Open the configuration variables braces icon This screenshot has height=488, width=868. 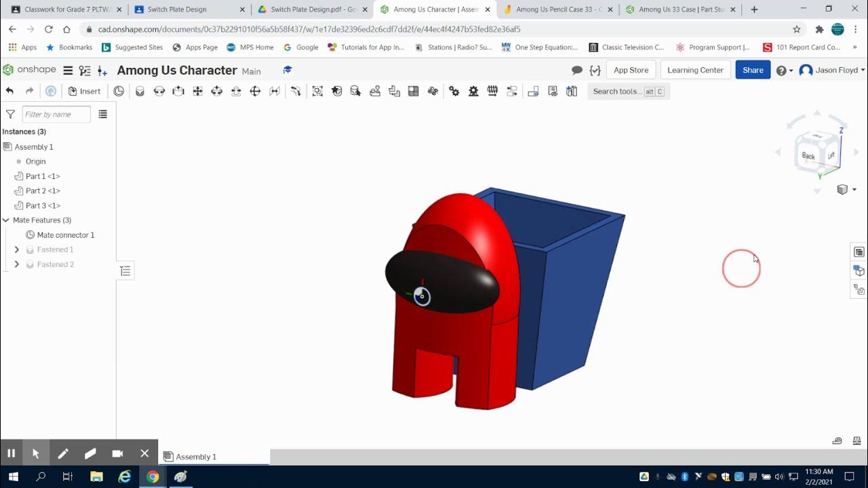pos(595,70)
